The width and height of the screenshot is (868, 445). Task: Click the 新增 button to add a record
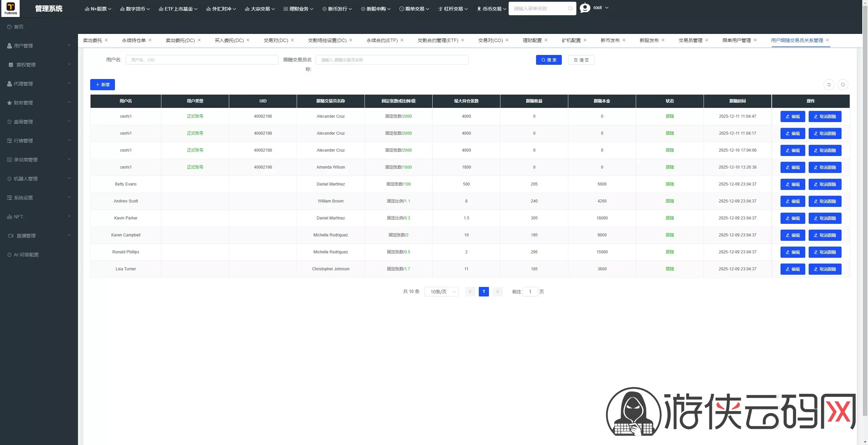pyautogui.click(x=102, y=84)
